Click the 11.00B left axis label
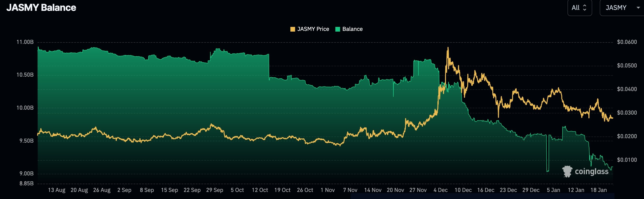Screen dimensions: 644x199 tap(25, 42)
